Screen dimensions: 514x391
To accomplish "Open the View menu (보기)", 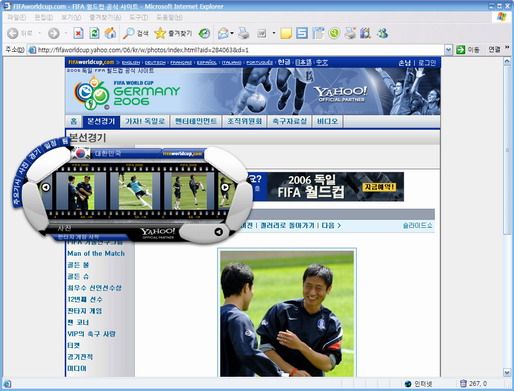I will click(x=71, y=17).
